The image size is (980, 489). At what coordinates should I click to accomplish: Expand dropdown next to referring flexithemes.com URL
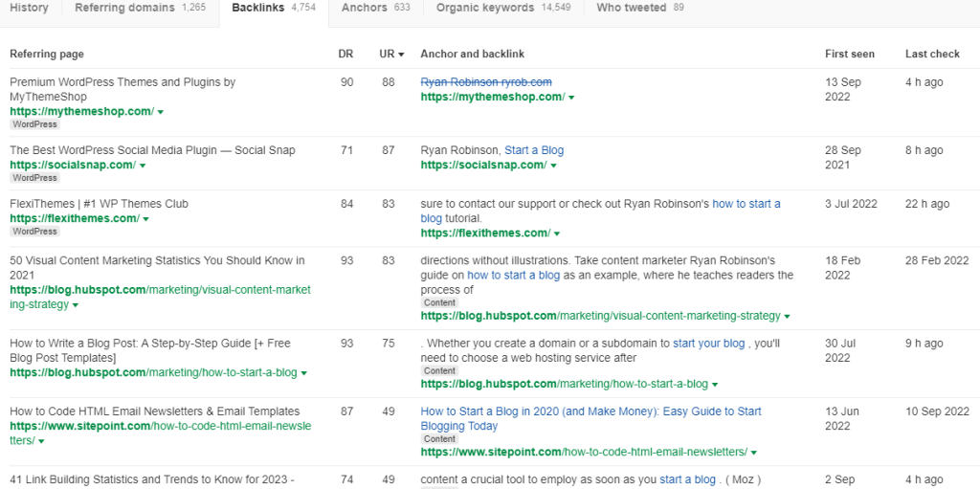(x=146, y=219)
